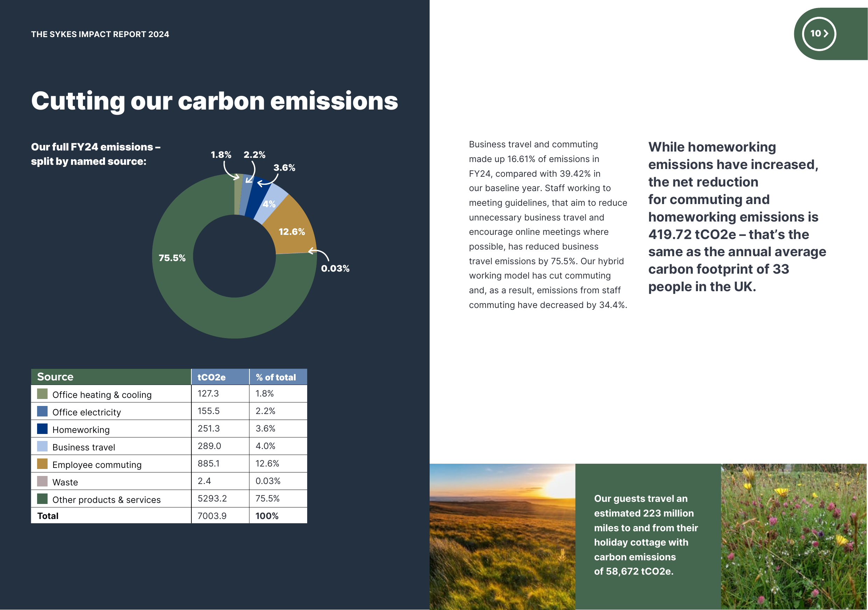Click the Employee commuting row label

tap(97, 465)
